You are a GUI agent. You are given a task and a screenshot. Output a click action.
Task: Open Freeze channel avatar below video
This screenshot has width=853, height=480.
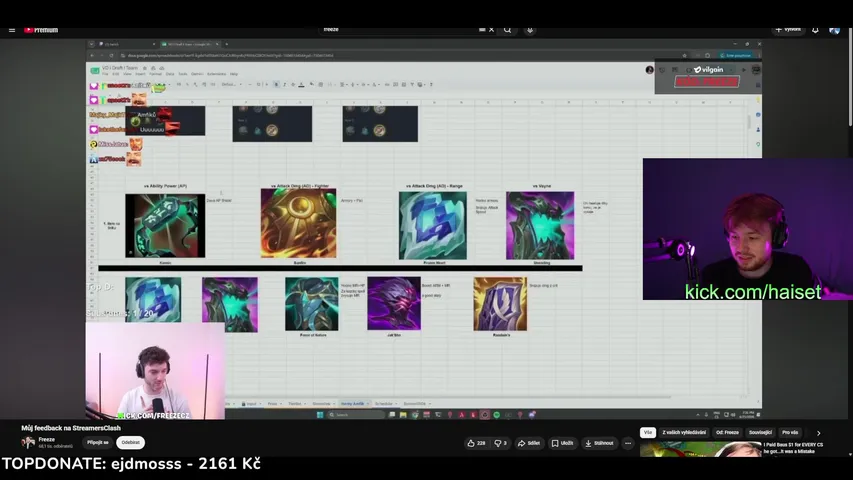[28, 442]
